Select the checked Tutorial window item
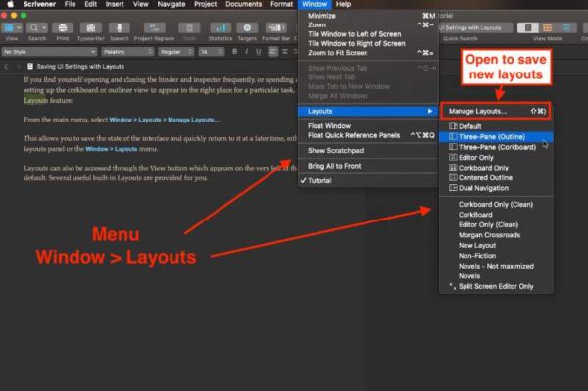The height and width of the screenshot is (391, 588). pos(368,180)
